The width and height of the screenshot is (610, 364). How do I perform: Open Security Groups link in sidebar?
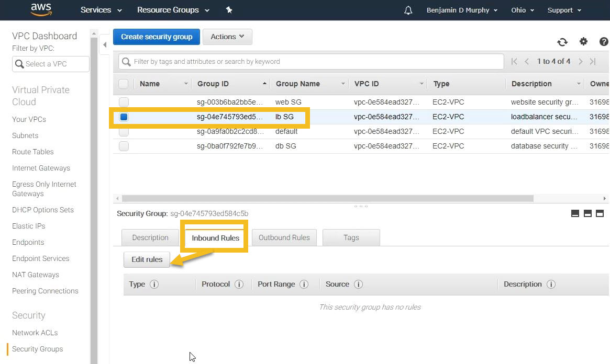[x=37, y=349]
